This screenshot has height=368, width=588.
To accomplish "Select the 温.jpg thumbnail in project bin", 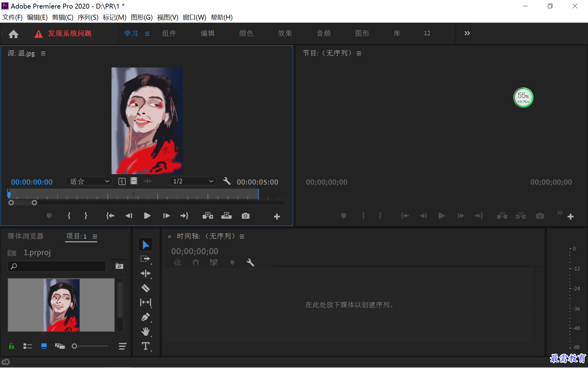I will [61, 305].
